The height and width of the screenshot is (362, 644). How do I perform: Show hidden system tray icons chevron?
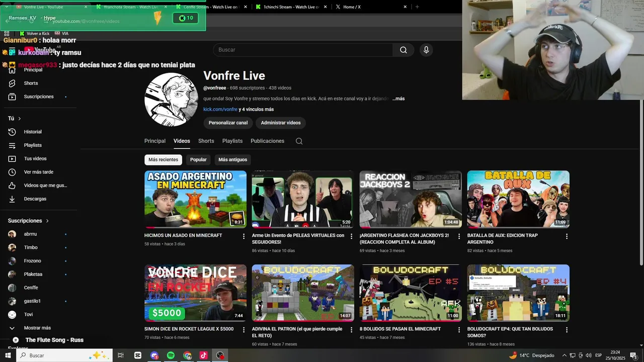point(564,355)
